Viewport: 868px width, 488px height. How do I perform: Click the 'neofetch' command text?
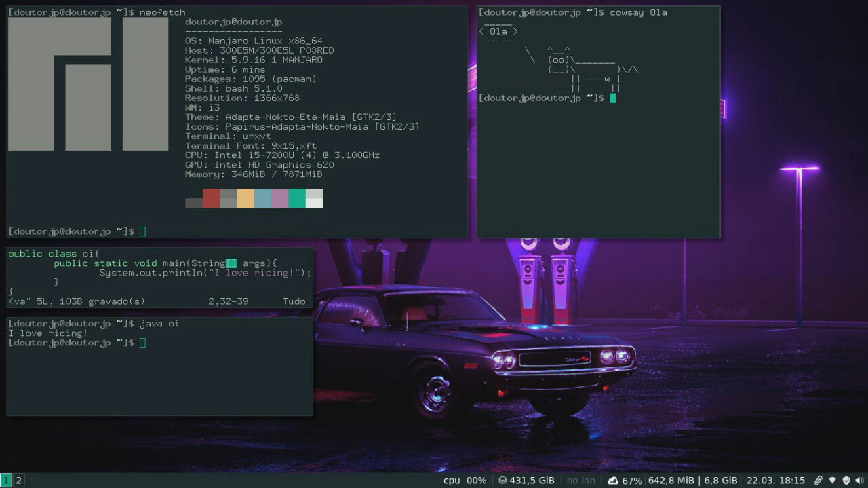click(163, 12)
